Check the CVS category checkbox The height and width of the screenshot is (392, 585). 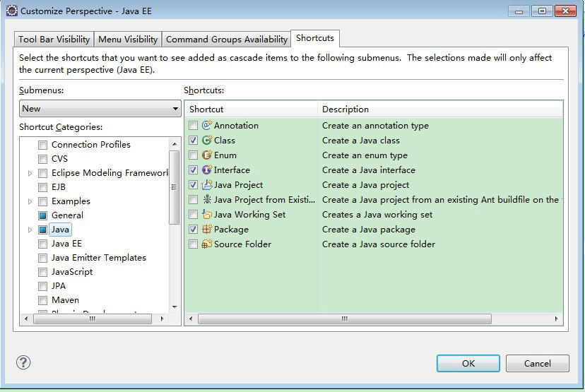[43, 159]
